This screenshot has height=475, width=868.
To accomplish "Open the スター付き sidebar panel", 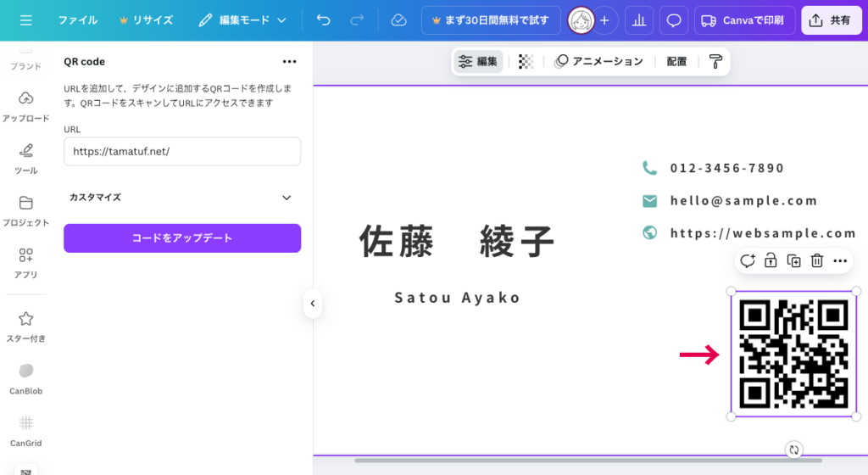I will (x=25, y=327).
